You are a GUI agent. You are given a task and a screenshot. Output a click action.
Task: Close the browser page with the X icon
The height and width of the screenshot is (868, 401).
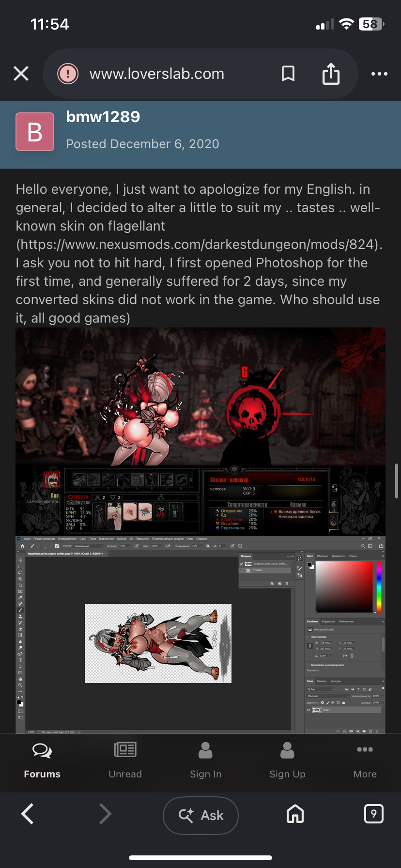21,74
